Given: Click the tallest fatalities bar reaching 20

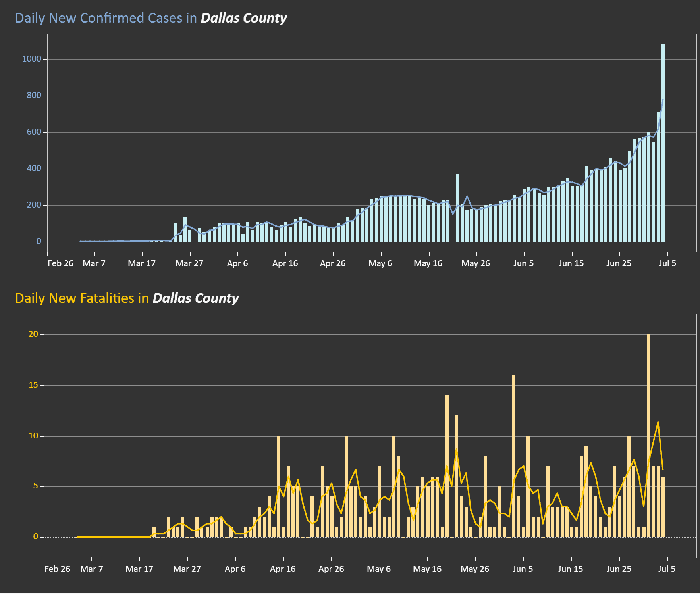Looking at the screenshot, I should [x=649, y=436].
